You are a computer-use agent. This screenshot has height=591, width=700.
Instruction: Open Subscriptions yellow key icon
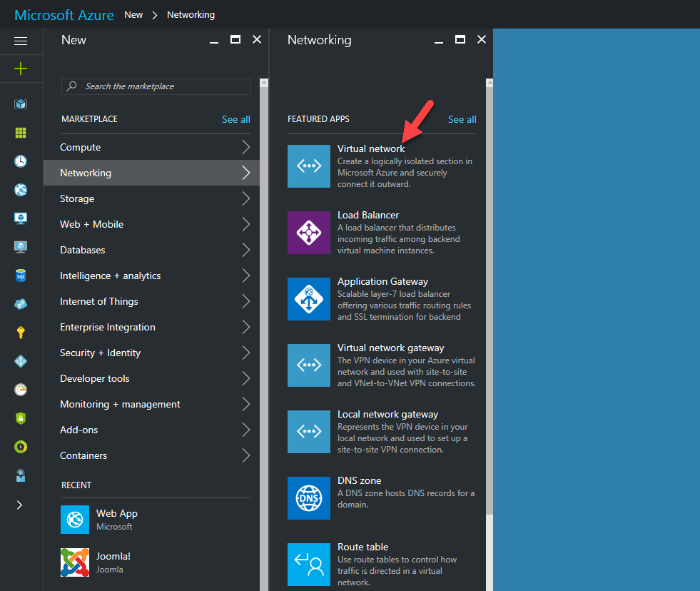tap(21, 333)
